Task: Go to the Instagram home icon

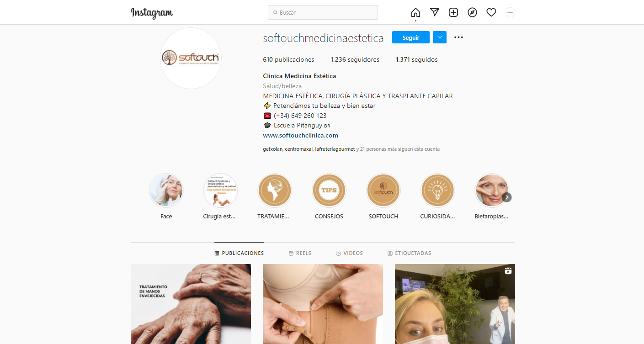Action: 415,12
